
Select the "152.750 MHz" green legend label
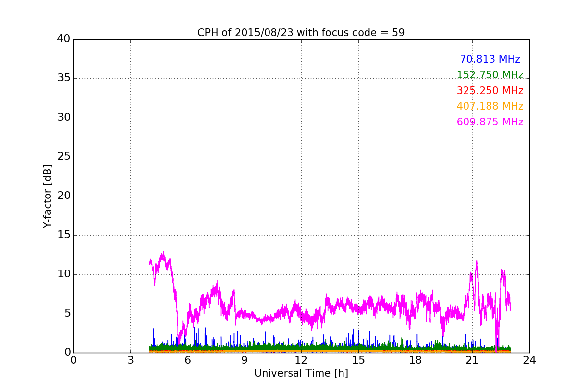point(490,75)
